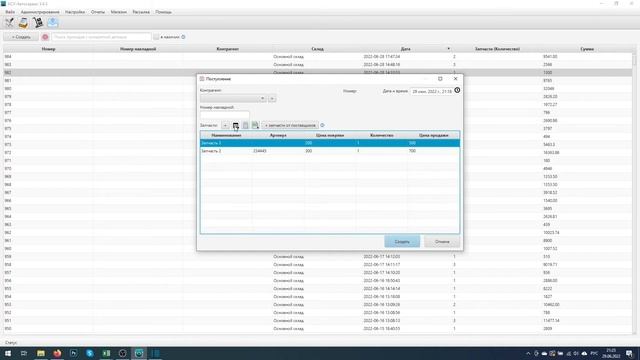Click the clock icon beside date and time
The height and width of the screenshot is (360, 640).
coord(457,90)
